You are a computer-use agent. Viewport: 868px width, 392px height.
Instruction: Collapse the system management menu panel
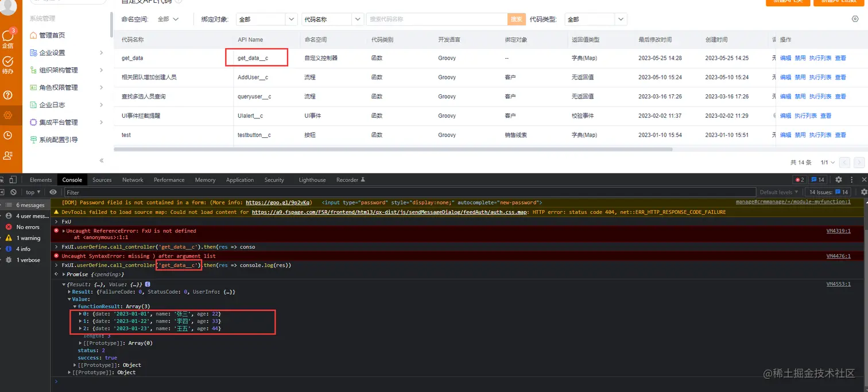102,160
